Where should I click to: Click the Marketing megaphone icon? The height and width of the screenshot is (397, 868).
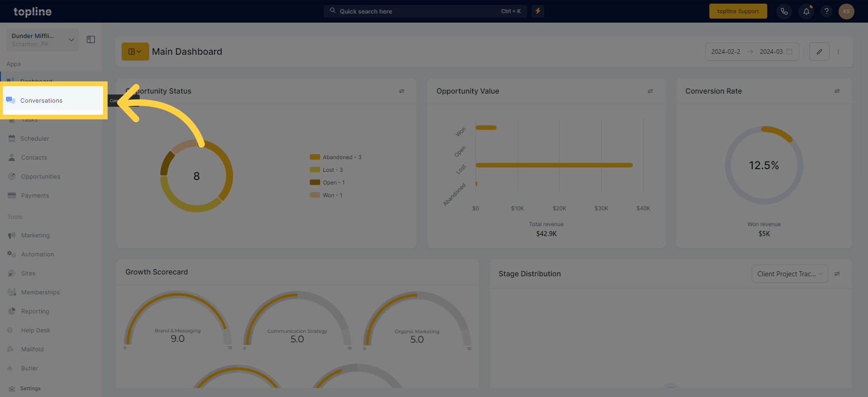pyautogui.click(x=12, y=235)
